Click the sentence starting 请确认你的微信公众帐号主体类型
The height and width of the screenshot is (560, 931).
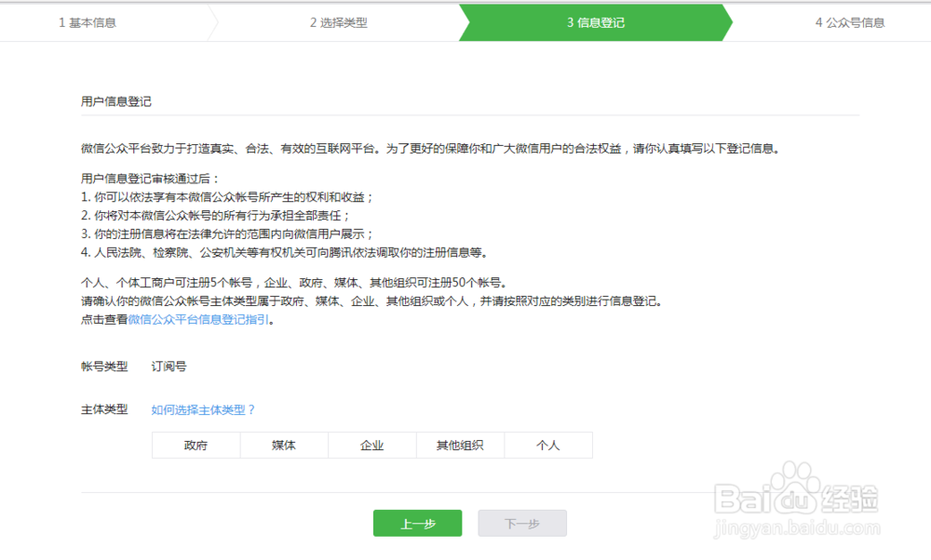371,301
